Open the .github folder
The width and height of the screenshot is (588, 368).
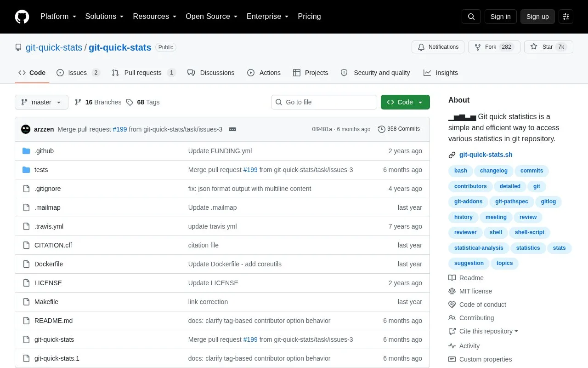pyautogui.click(x=44, y=151)
